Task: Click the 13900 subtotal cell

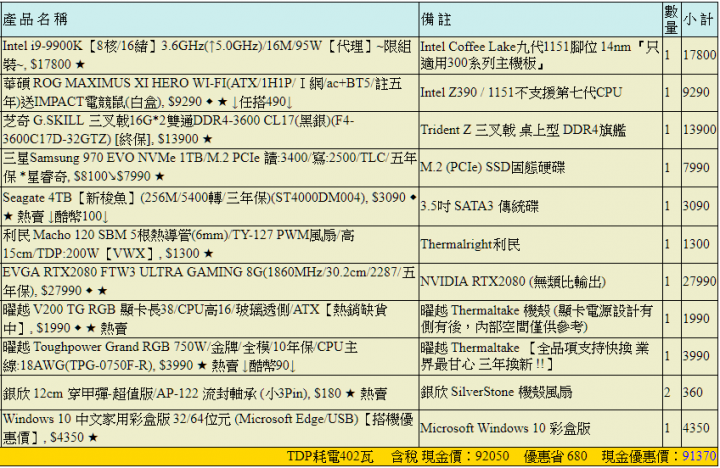Action: tap(699, 130)
